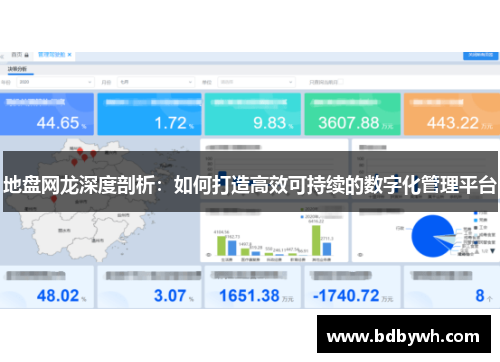The height and width of the screenshot is (362, 500).
Task: Open the year dropdown showing 2020
Action: tap(55, 82)
